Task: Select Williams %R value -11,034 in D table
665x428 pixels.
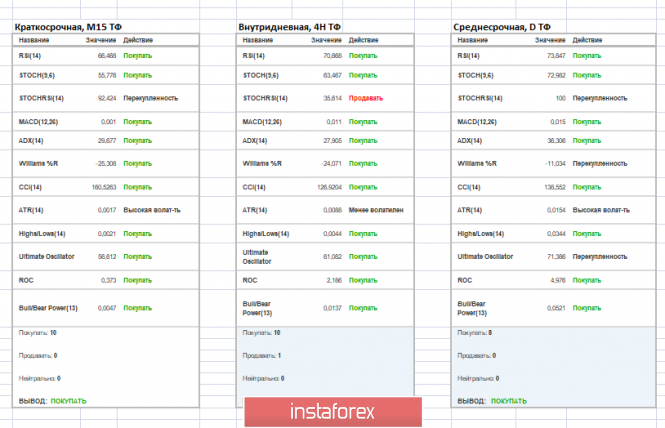Action: pyautogui.click(x=556, y=163)
